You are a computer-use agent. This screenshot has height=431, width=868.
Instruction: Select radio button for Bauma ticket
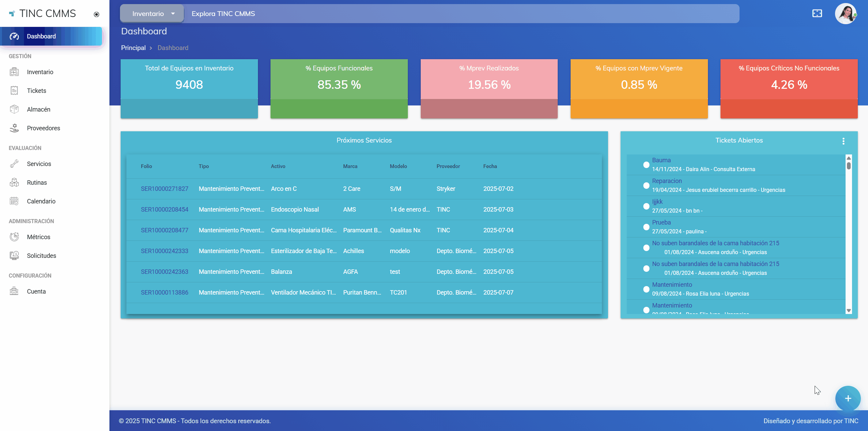(646, 165)
